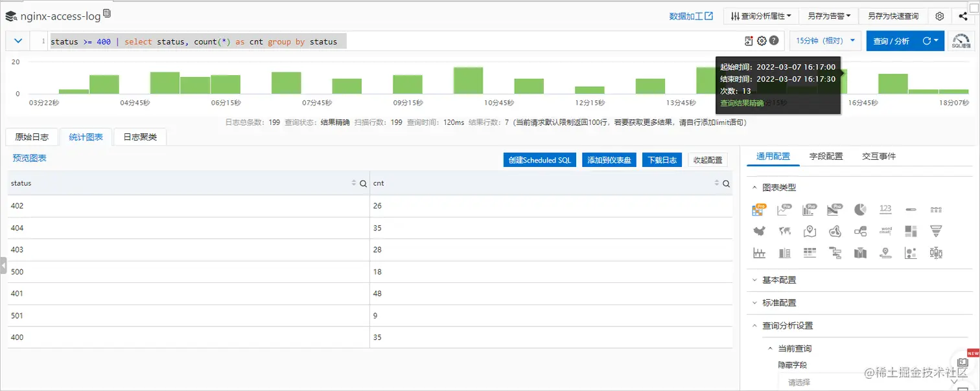Viewport: 980px width, 391px height.
Task: Select the Gantt-style flow chart type
Action: click(x=835, y=253)
